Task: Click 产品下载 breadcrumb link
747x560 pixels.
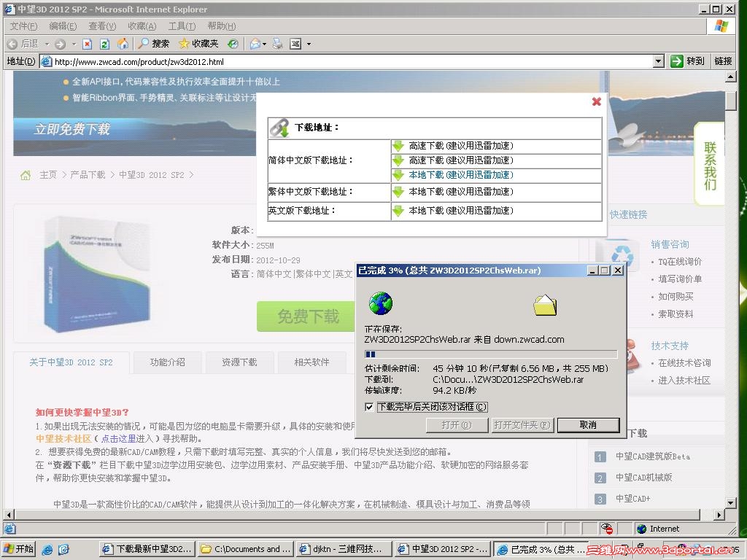Action: [88, 175]
